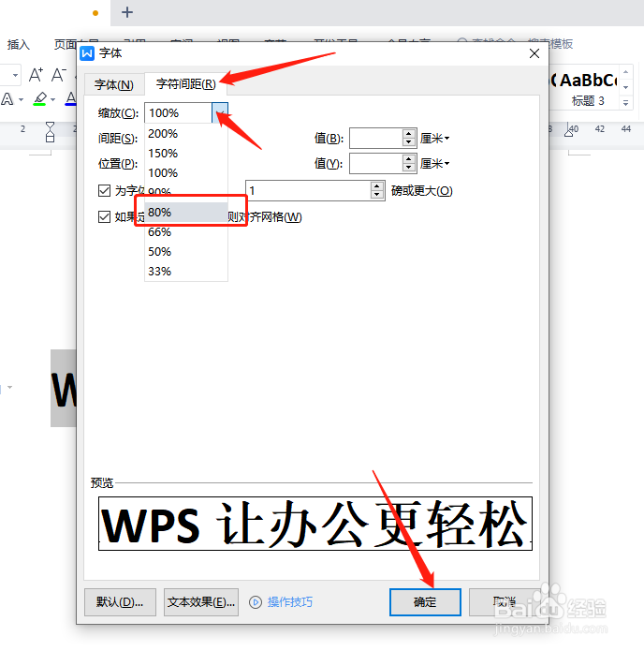Open the 插入 ribbon tab

(19, 44)
